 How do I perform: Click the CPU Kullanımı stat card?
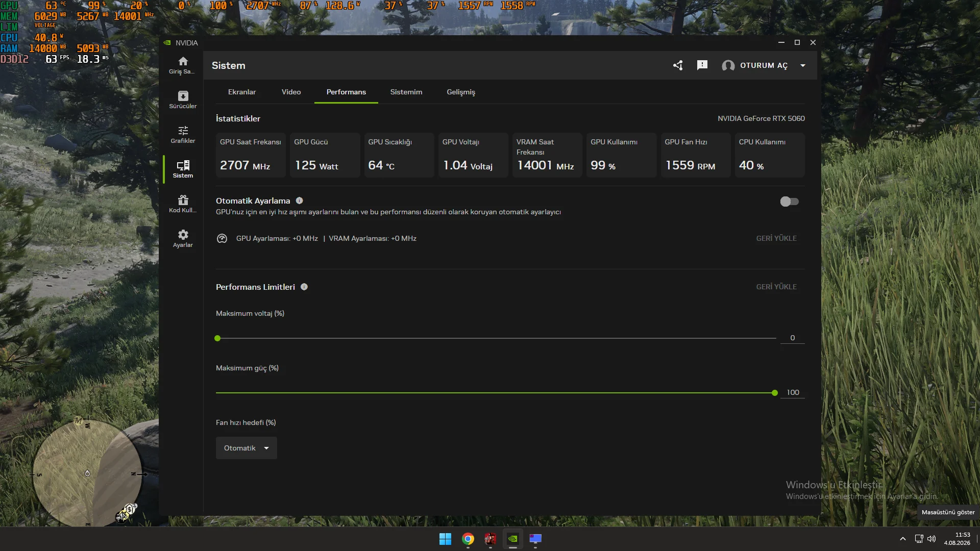(770, 155)
